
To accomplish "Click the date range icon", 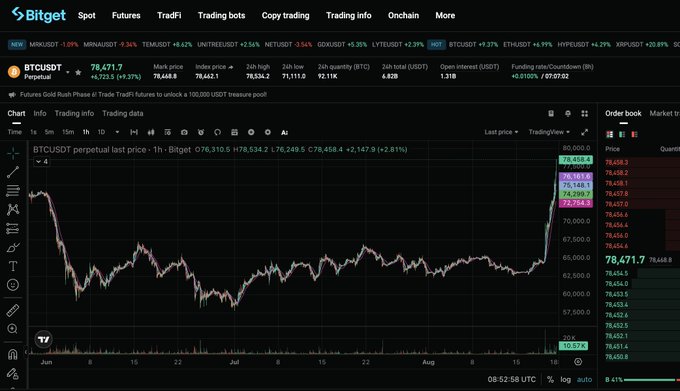I will [x=134, y=132].
